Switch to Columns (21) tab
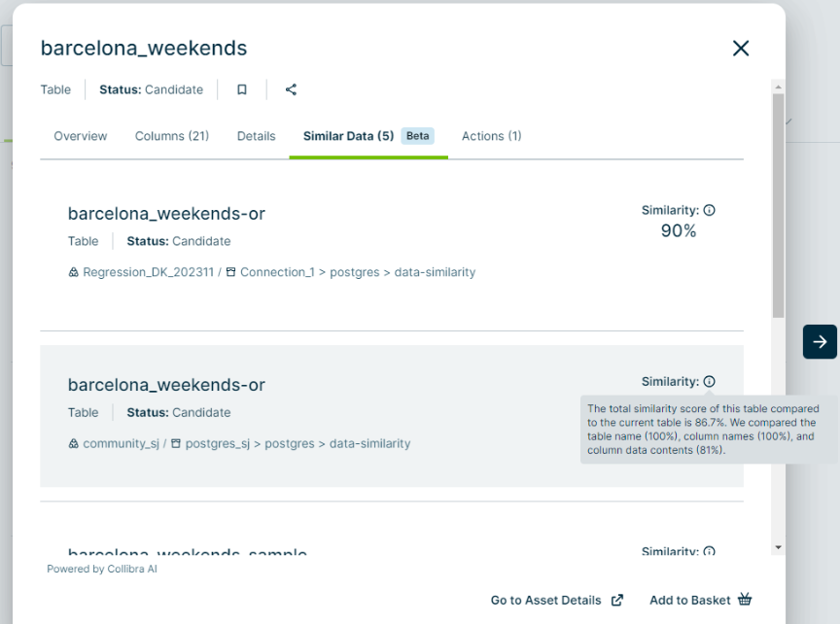The image size is (840, 624). point(172,136)
